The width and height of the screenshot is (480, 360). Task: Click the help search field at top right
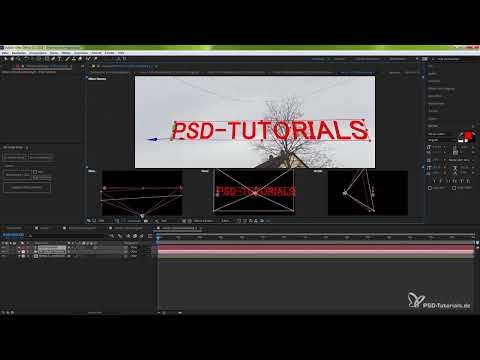pyautogui.click(x=448, y=59)
